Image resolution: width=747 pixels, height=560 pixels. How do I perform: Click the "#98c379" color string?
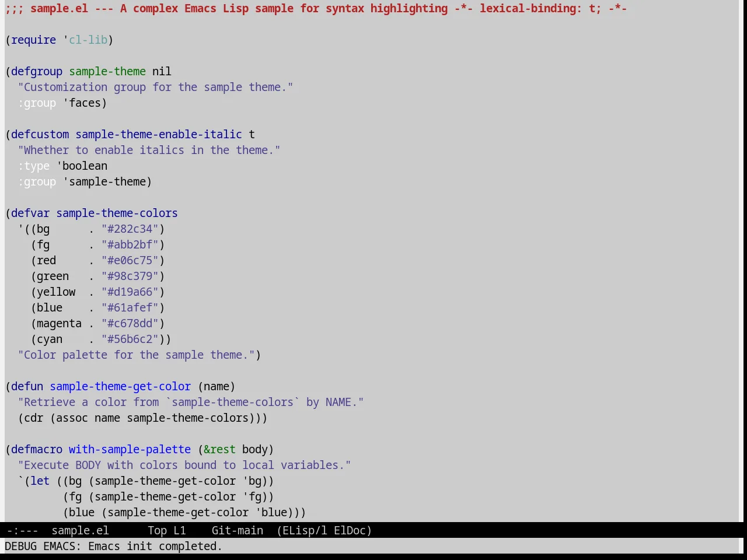pyautogui.click(x=130, y=276)
